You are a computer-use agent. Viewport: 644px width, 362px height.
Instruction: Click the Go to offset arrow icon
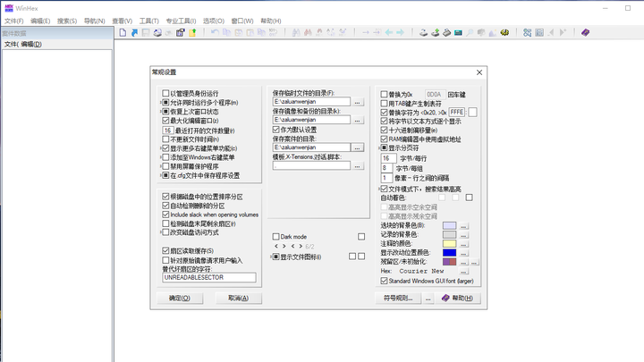point(366,32)
